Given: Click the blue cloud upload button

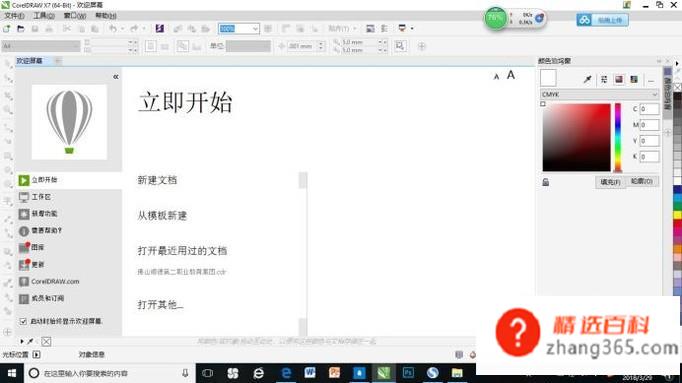Looking at the screenshot, I should coord(602,20).
